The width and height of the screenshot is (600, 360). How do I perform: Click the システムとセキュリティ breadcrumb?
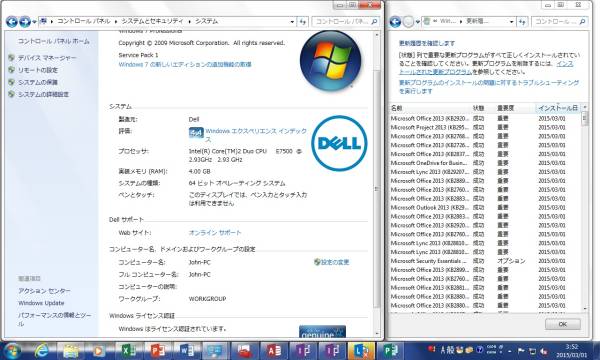point(152,21)
